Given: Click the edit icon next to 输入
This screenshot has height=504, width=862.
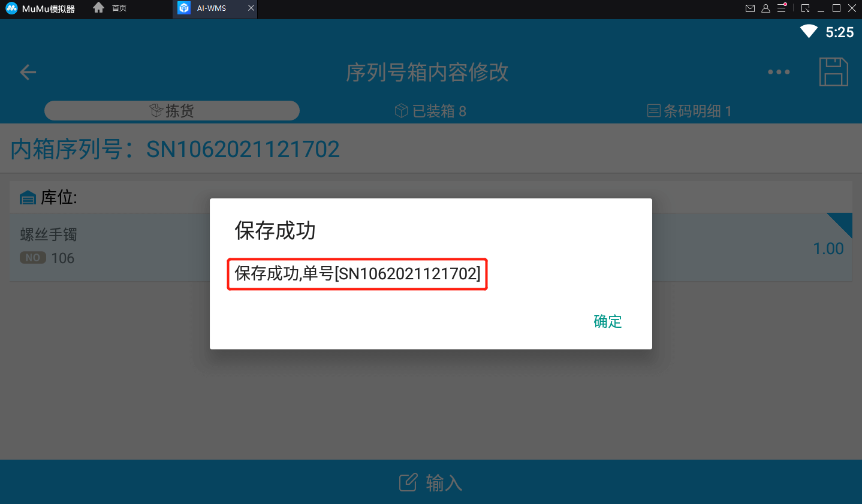Looking at the screenshot, I should coord(408,482).
